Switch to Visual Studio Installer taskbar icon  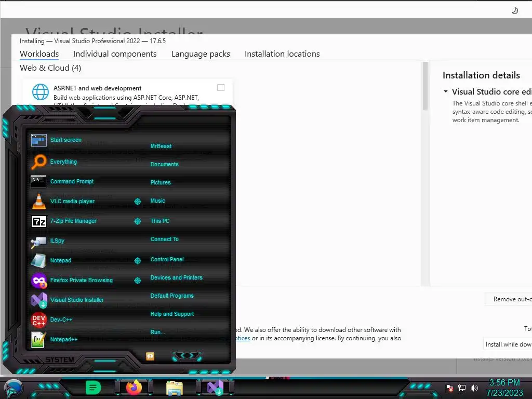pos(215,388)
